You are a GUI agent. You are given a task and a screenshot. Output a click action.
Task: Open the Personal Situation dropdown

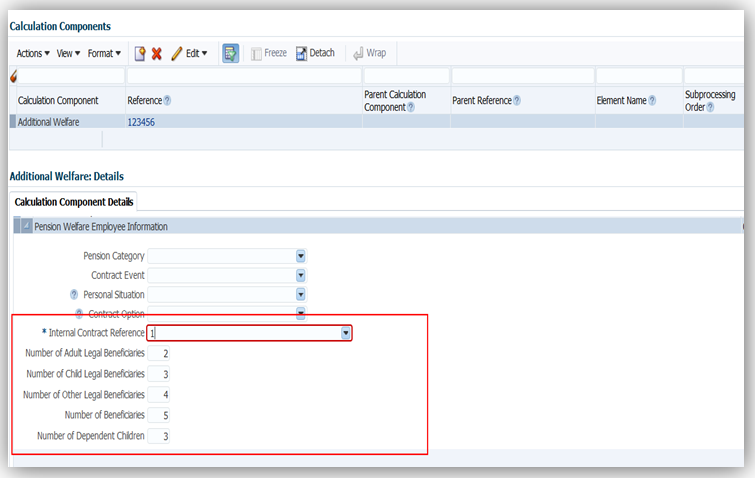[300, 294]
